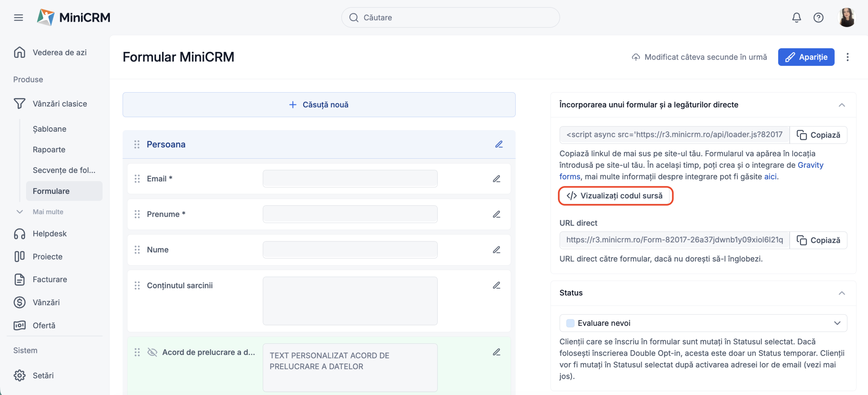The height and width of the screenshot is (395, 868).
Task: Open the three-dot options menu
Action: coord(847,57)
